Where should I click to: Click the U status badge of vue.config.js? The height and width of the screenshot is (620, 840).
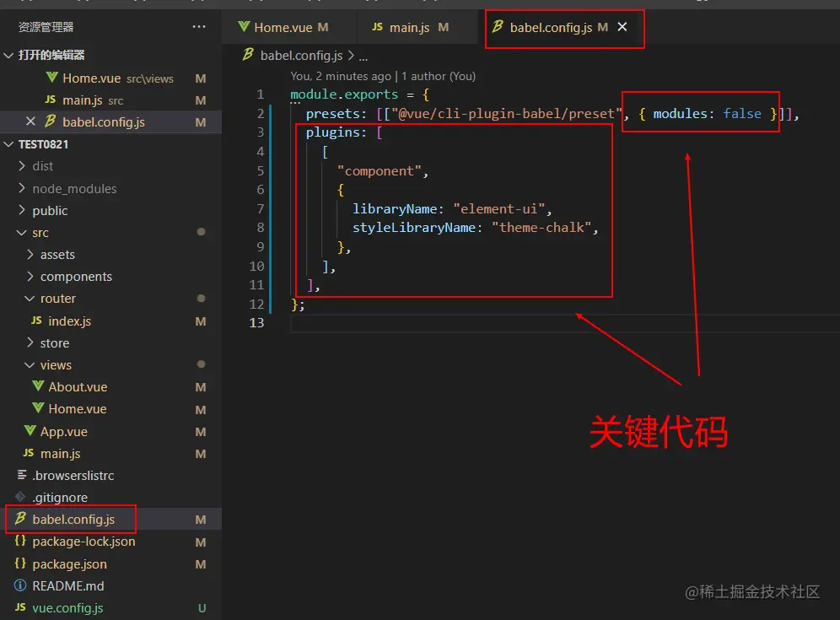(202, 608)
